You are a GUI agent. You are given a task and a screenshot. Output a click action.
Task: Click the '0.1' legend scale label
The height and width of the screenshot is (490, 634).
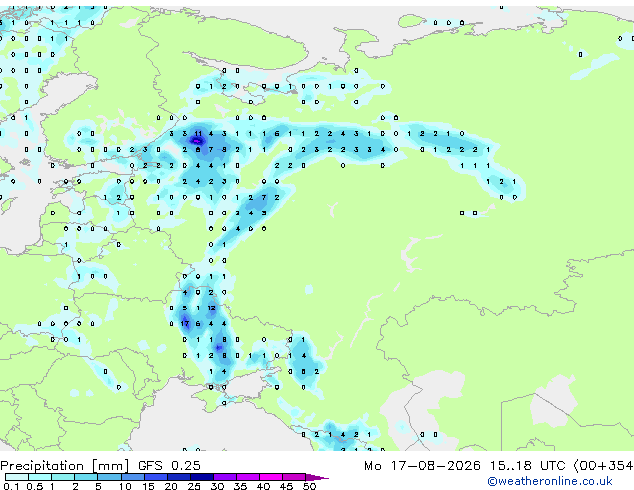click(11, 486)
